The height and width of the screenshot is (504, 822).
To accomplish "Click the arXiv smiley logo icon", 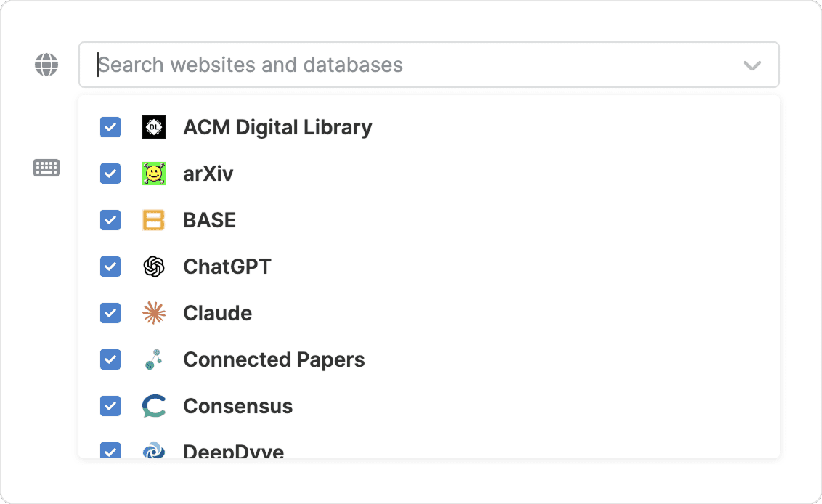I will [x=154, y=174].
